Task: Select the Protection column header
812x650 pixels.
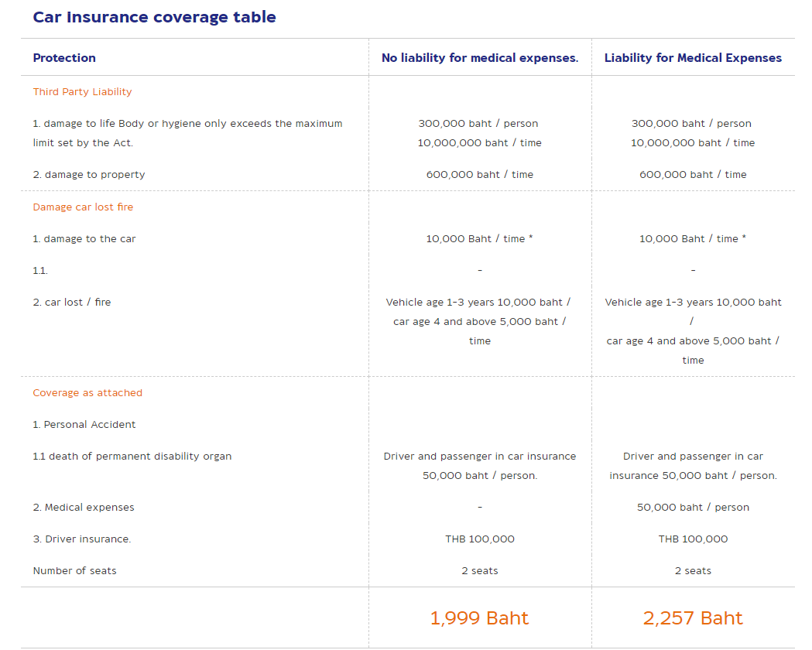Action: tap(64, 57)
